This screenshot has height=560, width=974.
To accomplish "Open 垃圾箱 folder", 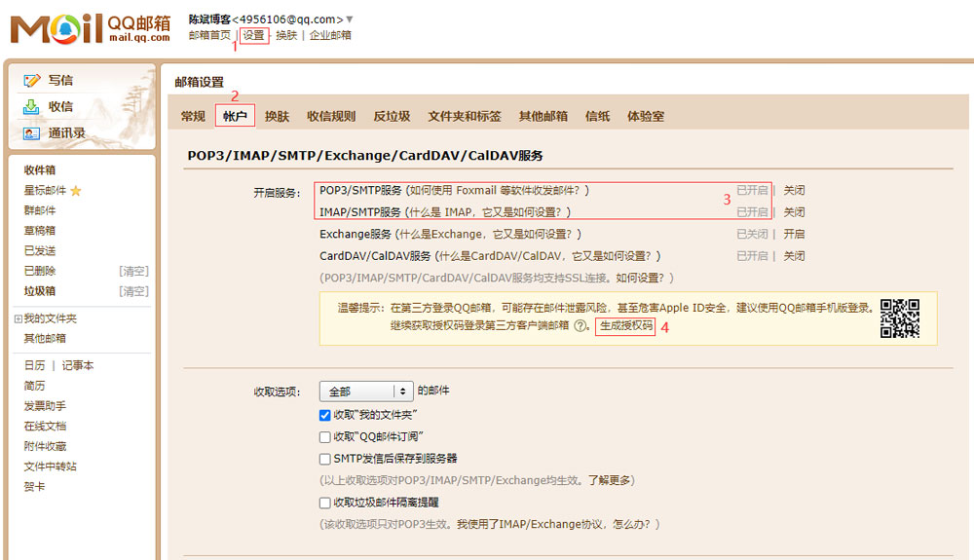I will click(x=40, y=291).
